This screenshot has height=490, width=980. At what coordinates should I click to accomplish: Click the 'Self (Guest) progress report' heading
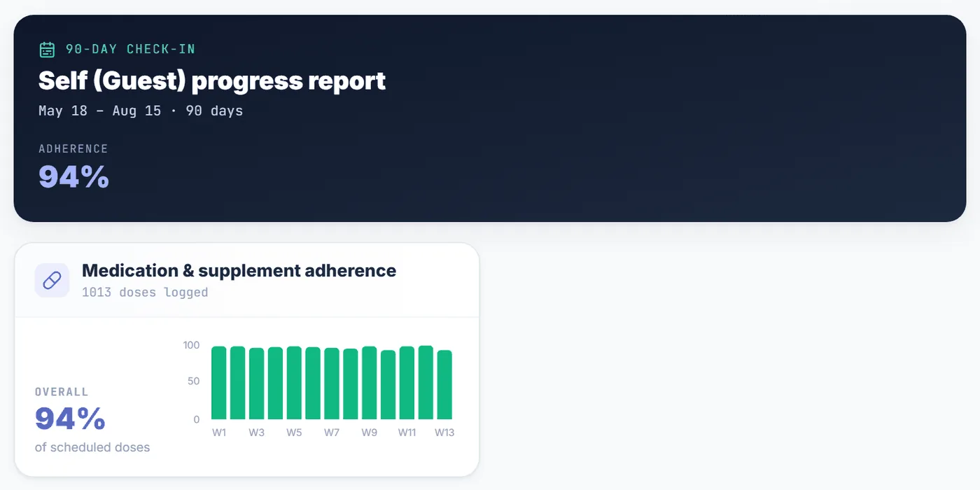(x=212, y=80)
